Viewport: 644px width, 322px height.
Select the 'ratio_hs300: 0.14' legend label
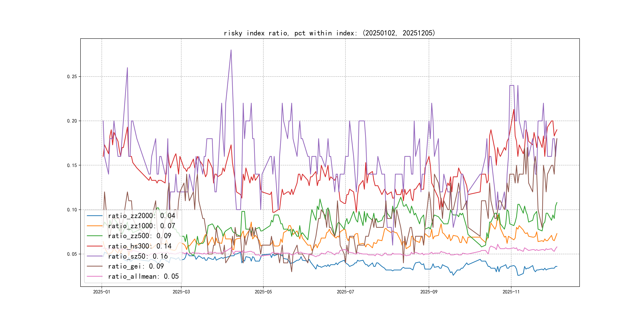point(140,246)
